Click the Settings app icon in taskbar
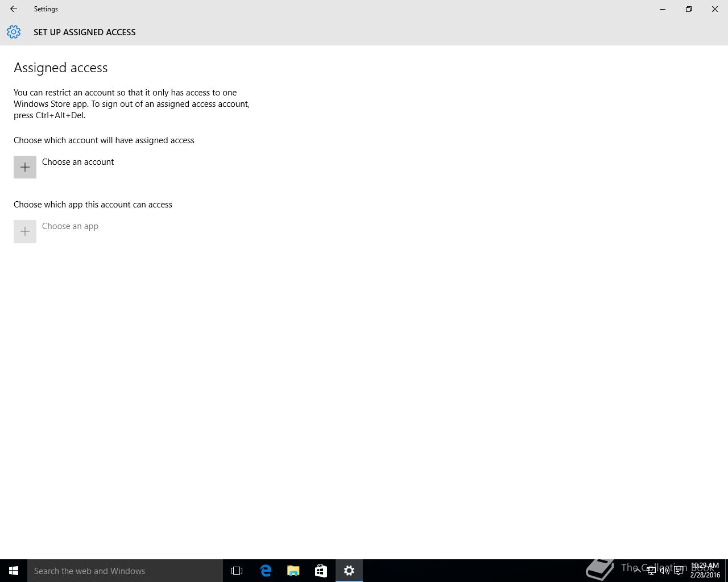This screenshot has height=582, width=728. 349,571
